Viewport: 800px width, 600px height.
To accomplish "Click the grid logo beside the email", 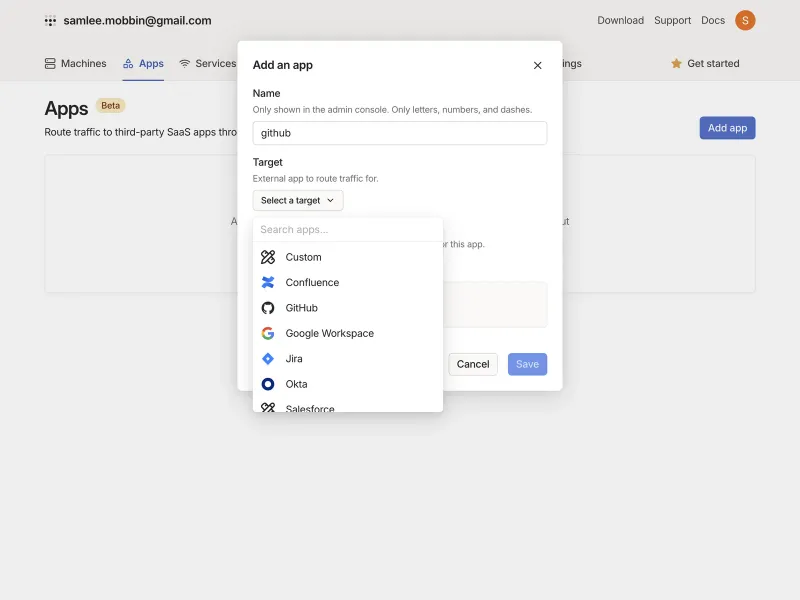I will 50,21.
